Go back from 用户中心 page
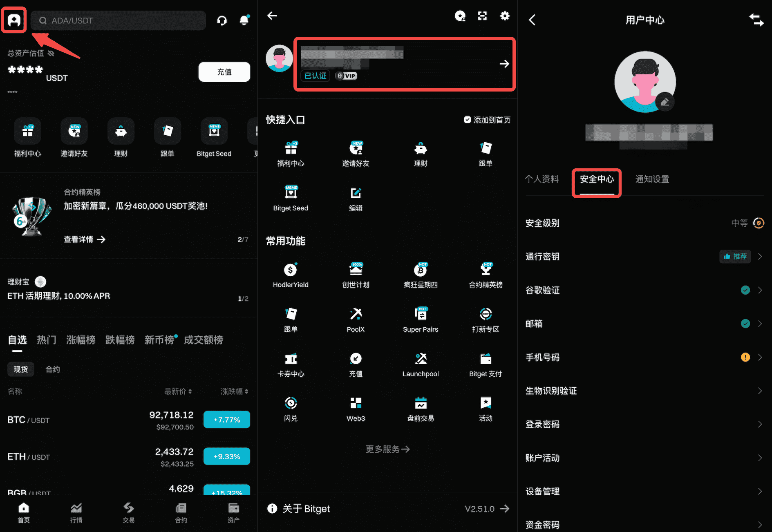This screenshot has width=772, height=532. pos(532,20)
